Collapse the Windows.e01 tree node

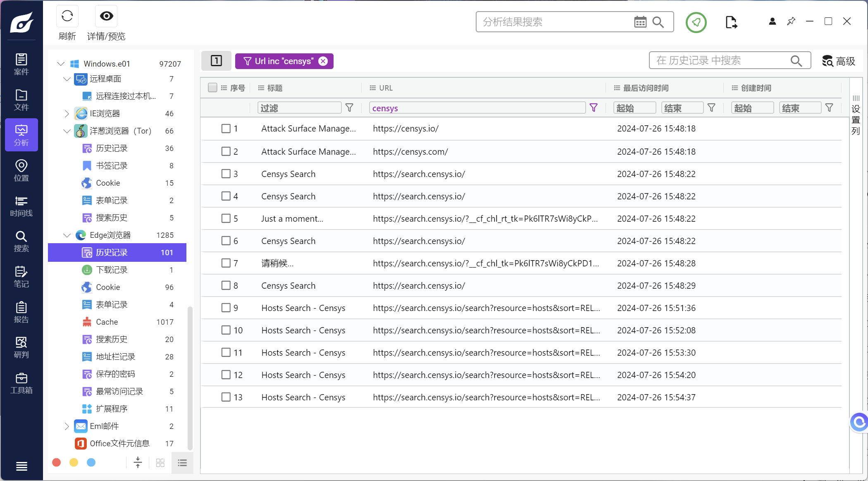(x=61, y=64)
